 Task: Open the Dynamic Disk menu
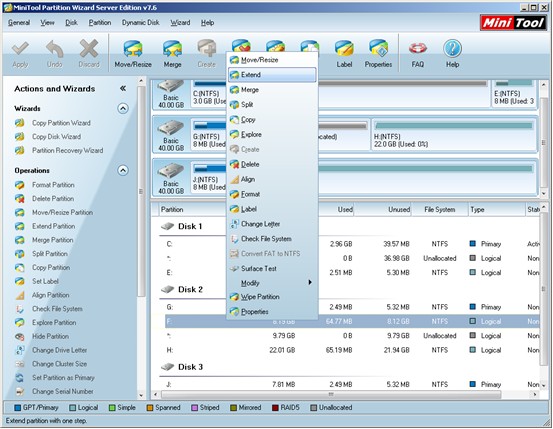coord(141,23)
